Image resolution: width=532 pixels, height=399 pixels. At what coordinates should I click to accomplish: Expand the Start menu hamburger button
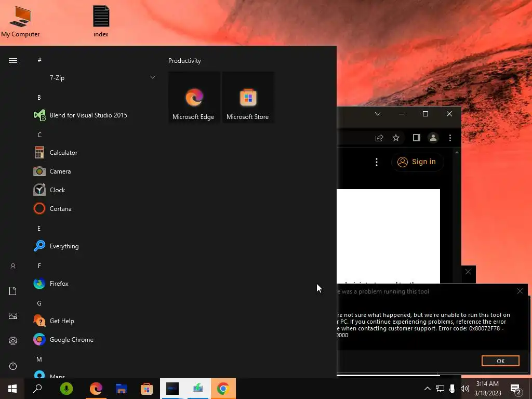(x=13, y=61)
